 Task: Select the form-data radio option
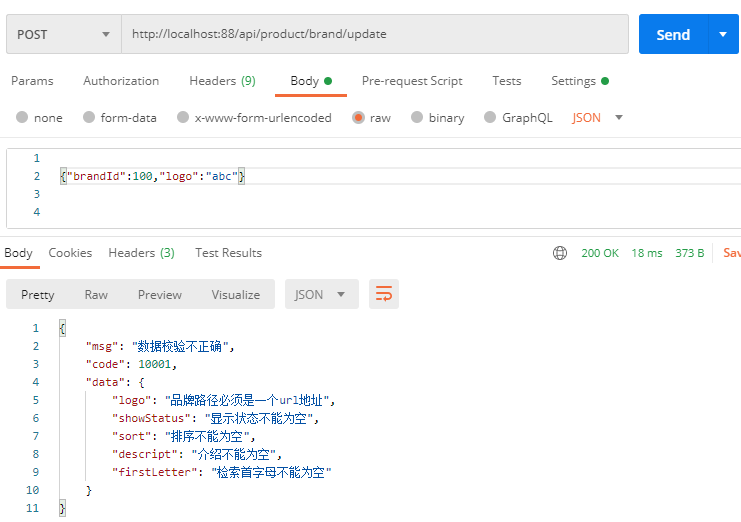[x=89, y=118]
